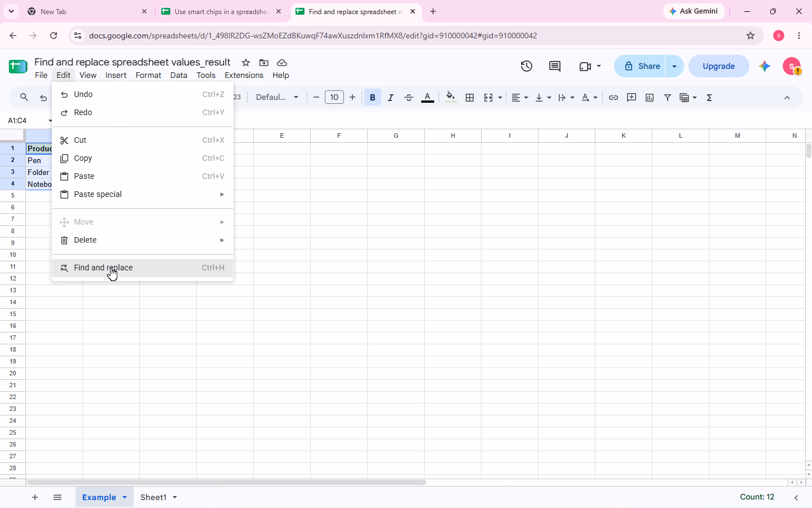Toggle italic formatting

pos(391,98)
